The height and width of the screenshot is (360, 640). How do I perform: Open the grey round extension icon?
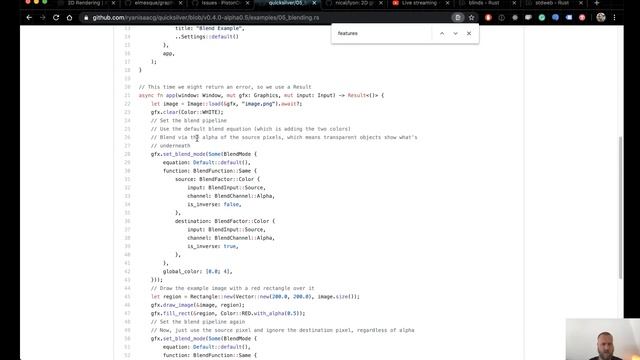515,18
